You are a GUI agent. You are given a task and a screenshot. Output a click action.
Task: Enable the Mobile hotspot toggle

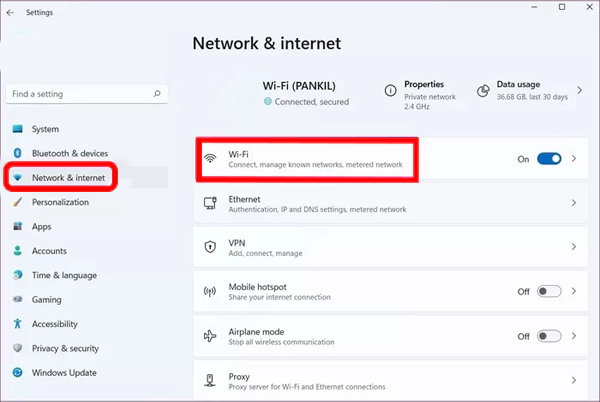tap(549, 291)
